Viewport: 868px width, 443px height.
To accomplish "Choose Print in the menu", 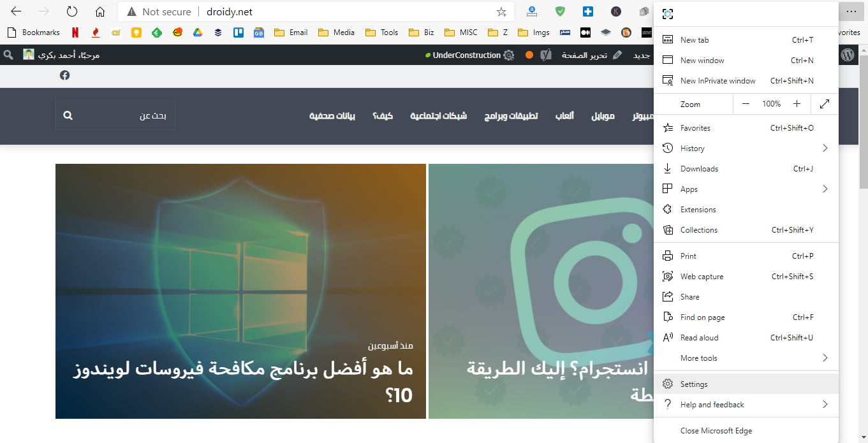I will click(746, 256).
